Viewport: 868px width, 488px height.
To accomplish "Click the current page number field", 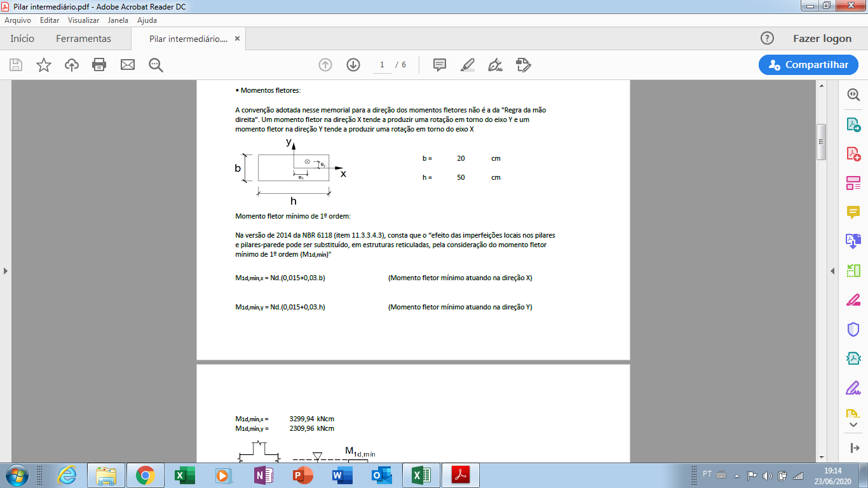I will 382,65.
